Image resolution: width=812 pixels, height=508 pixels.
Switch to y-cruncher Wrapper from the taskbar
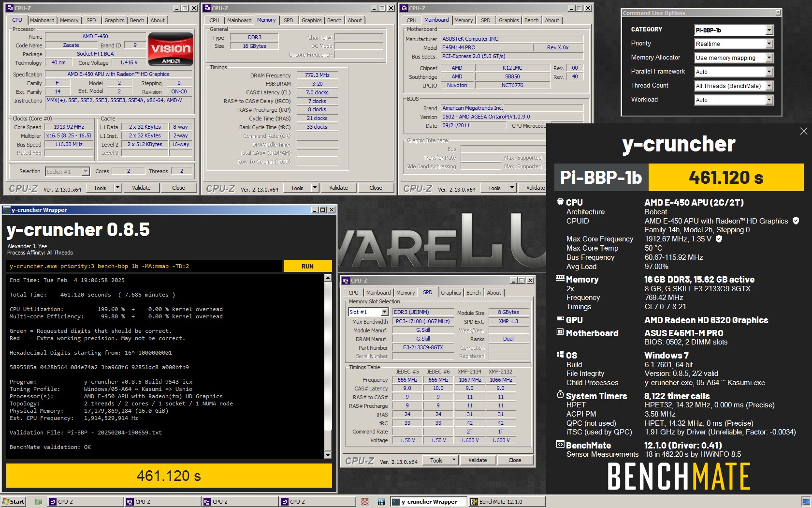[x=428, y=502]
